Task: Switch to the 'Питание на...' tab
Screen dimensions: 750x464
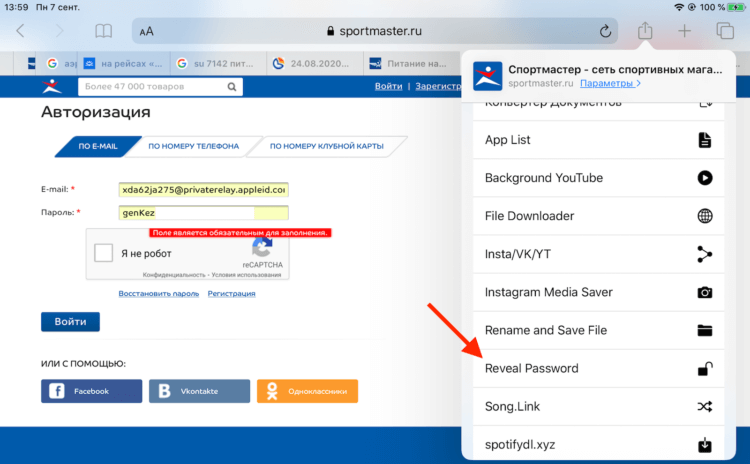Action: click(411, 63)
